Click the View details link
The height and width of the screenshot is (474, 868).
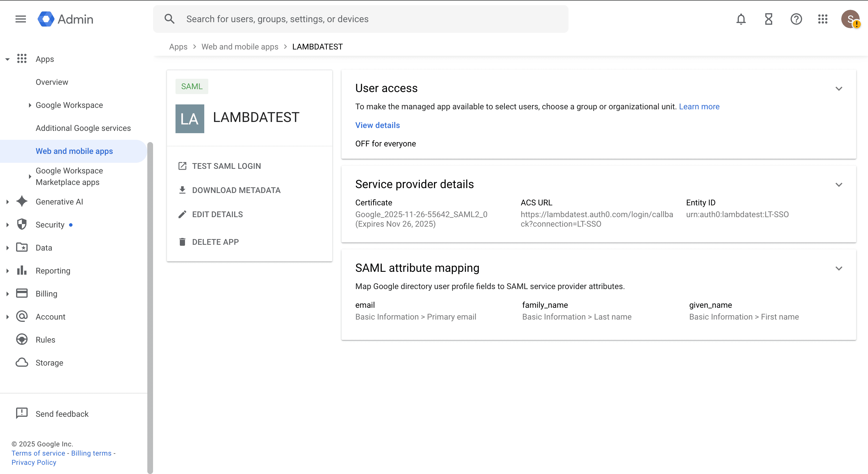[377, 125]
